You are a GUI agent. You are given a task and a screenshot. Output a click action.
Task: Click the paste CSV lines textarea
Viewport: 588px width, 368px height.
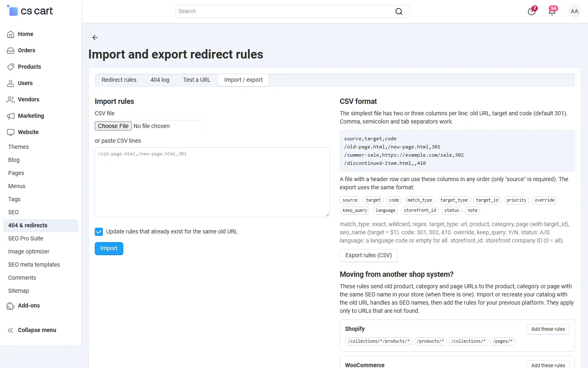pyautogui.click(x=212, y=182)
